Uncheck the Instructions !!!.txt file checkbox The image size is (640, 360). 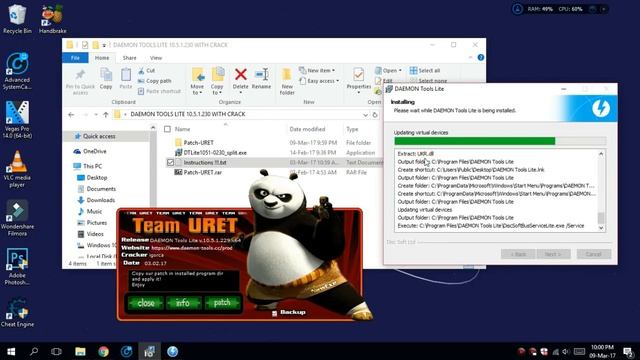tap(170, 162)
